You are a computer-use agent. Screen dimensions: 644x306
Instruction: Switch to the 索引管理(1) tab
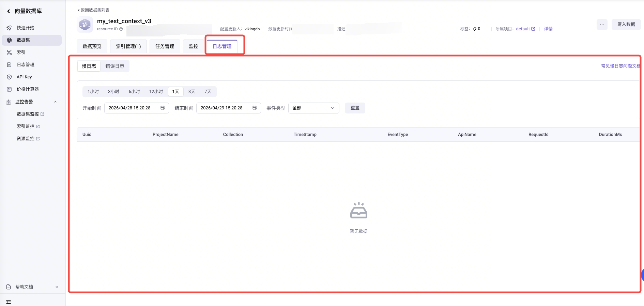pyautogui.click(x=128, y=46)
